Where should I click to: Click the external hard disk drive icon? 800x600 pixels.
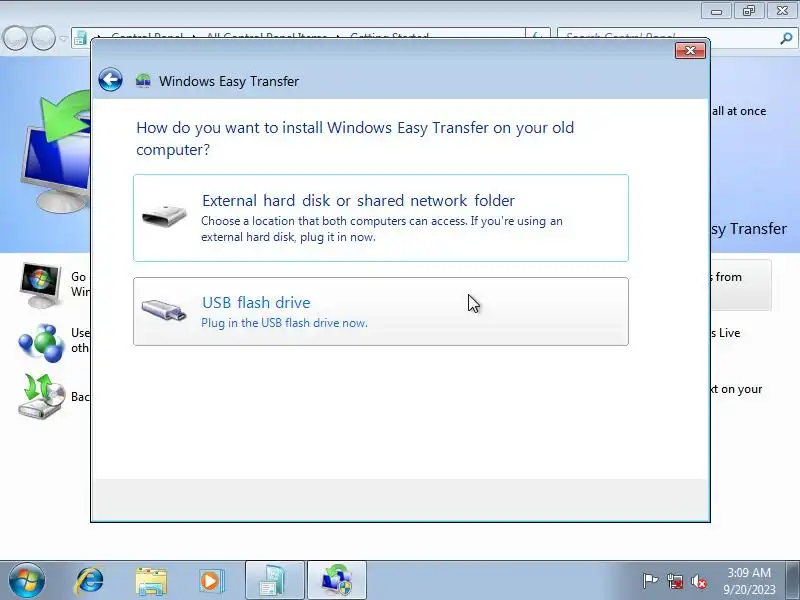pos(164,215)
